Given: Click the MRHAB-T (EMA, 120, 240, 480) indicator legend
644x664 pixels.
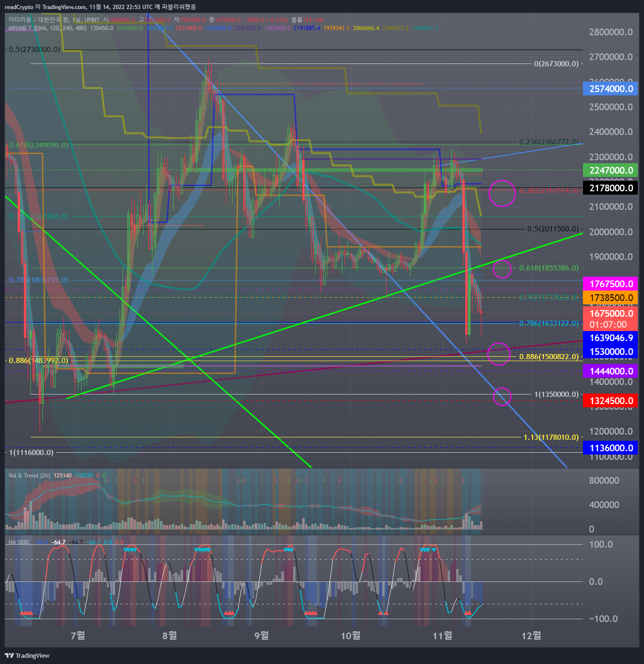Looking at the screenshot, I should click(48, 28).
